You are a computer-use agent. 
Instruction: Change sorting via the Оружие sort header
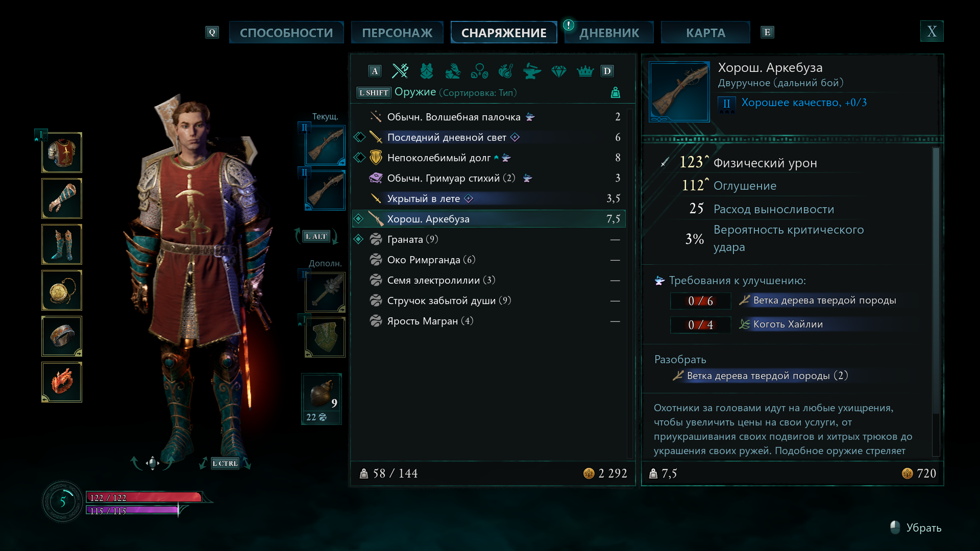[455, 92]
